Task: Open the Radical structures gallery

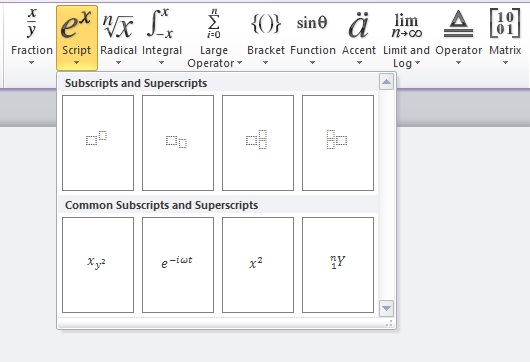Action: [x=118, y=37]
